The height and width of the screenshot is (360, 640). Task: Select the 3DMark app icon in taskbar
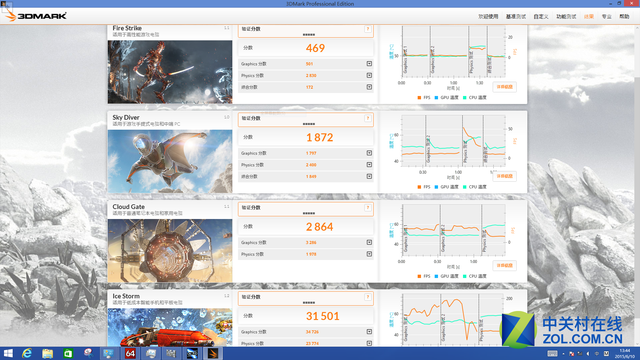coord(213,353)
